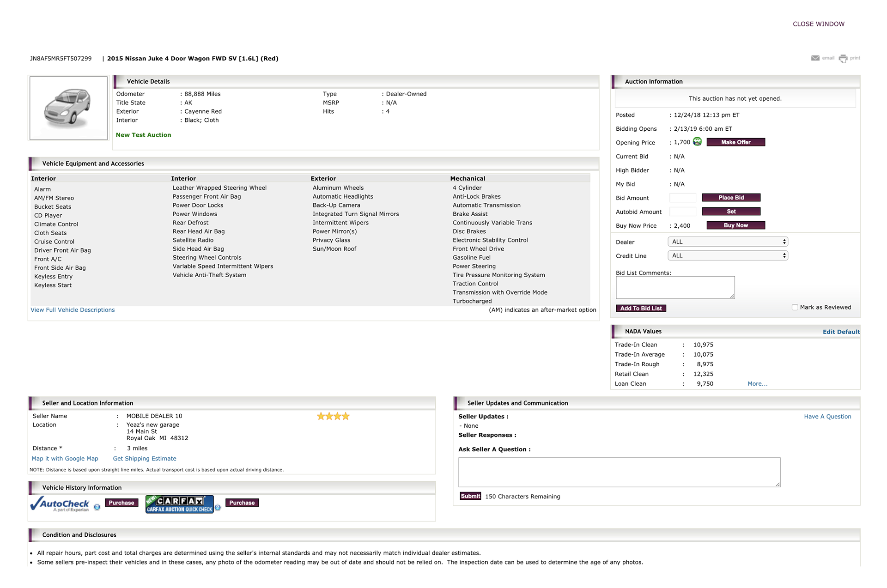887x588 pixels.
Task: Click the Ask Seller A Question textarea
Action: tap(619, 472)
